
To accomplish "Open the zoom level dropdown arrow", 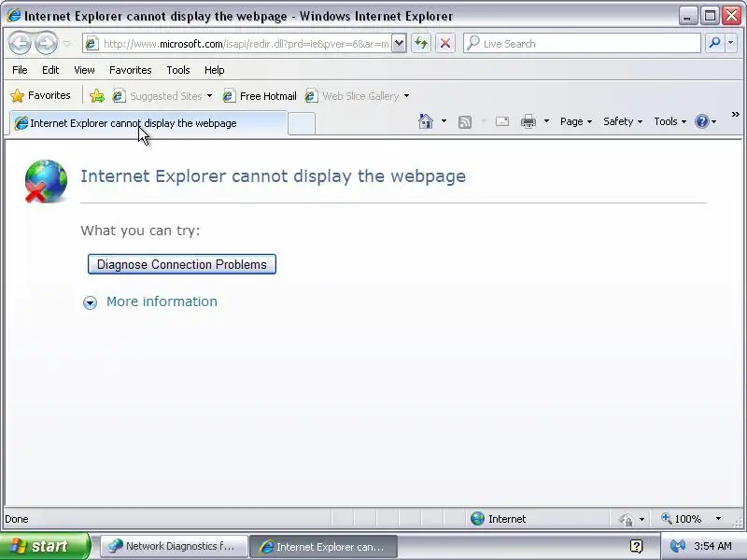I will 718,519.
